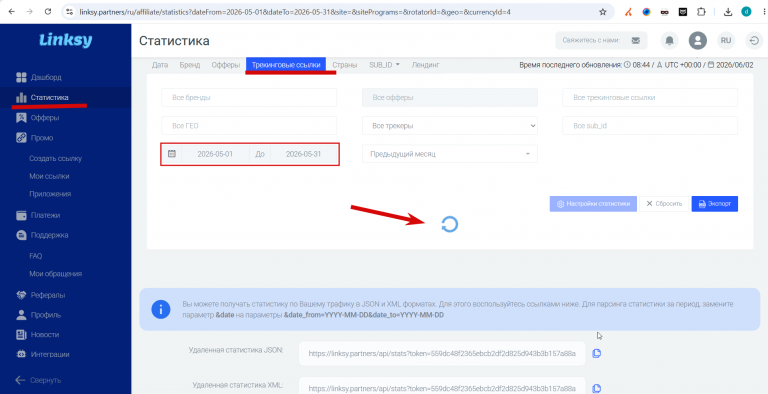Copy the JSON statistics URL
The width and height of the screenshot is (768, 394).
click(x=597, y=353)
